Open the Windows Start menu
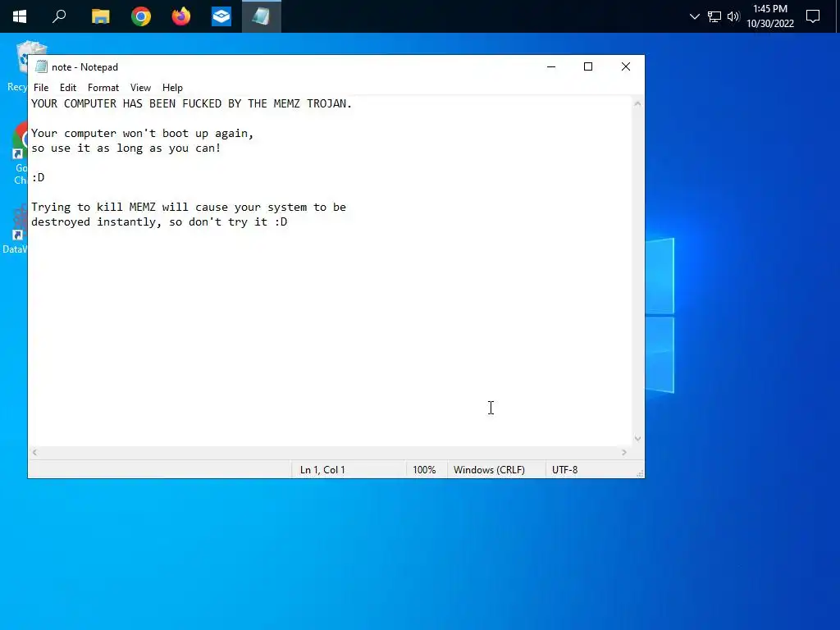 [x=20, y=16]
